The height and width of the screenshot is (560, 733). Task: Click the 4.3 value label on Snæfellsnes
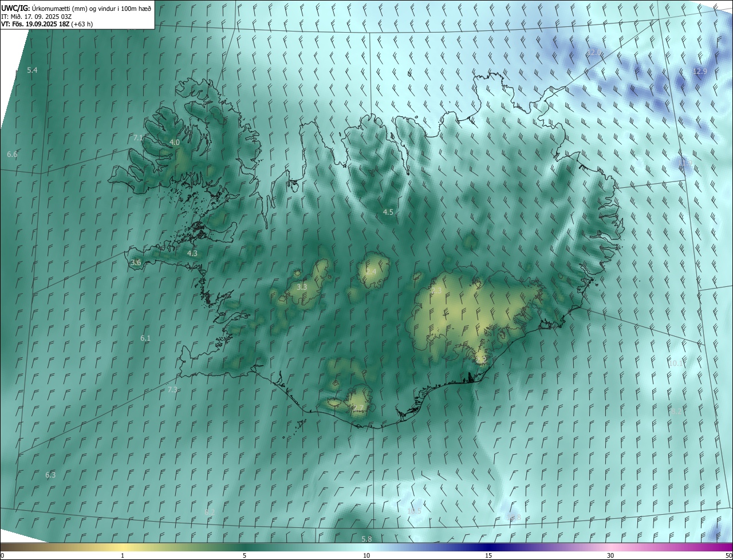(x=192, y=253)
